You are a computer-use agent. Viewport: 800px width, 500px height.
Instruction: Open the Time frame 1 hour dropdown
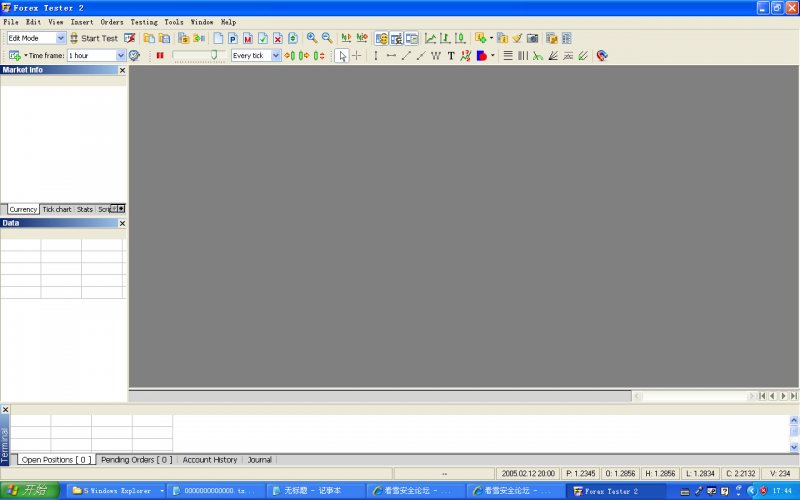tap(120, 56)
